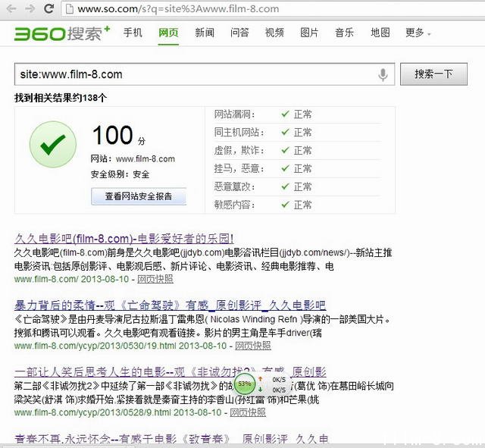Click the browser back arrow
Viewport: 485px width, 448px height.
coord(11,8)
